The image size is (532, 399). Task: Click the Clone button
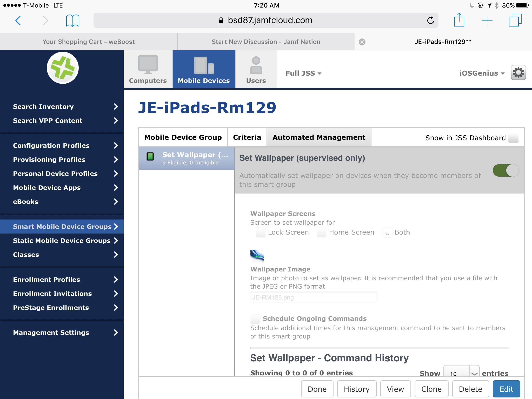[431, 389]
